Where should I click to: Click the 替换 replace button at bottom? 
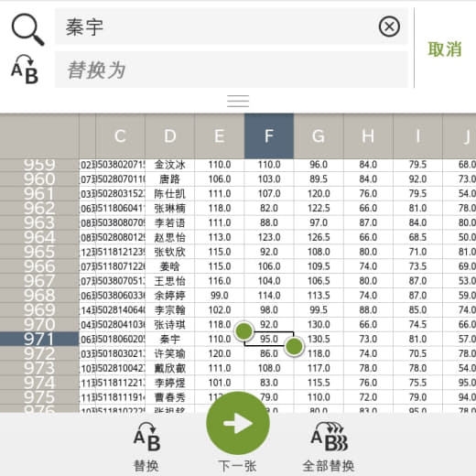coord(146,446)
